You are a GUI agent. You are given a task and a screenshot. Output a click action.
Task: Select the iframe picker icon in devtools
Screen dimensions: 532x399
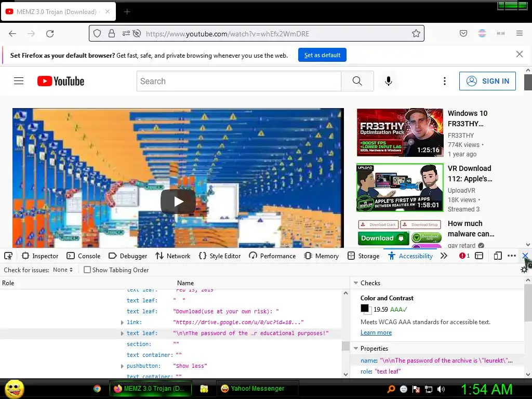coord(479,256)
